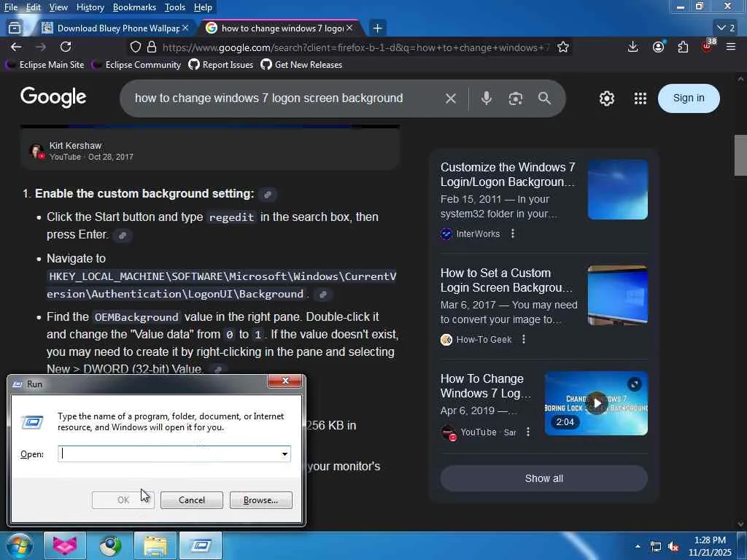Click the Firefox address bar URL
Screen dimensions: 747x560
coord(355,47)
